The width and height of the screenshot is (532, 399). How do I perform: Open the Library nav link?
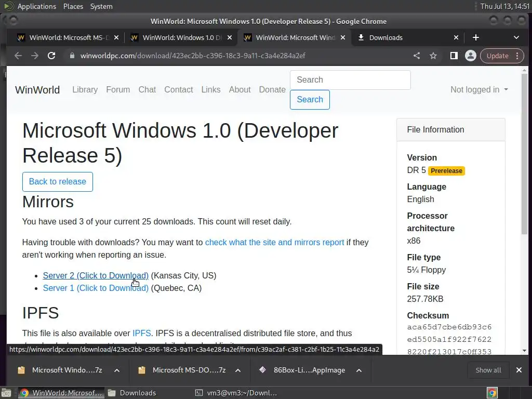pyautogui.click(x=85, y=89)
